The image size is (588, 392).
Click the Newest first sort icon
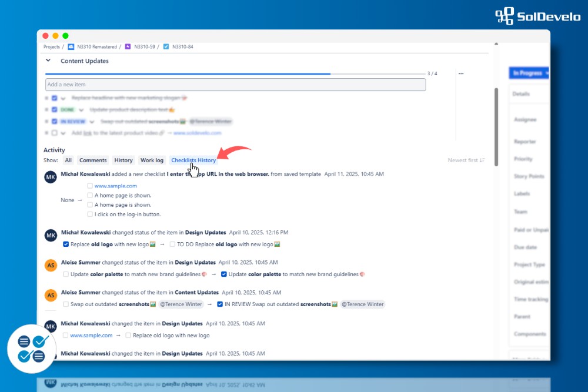482,160
